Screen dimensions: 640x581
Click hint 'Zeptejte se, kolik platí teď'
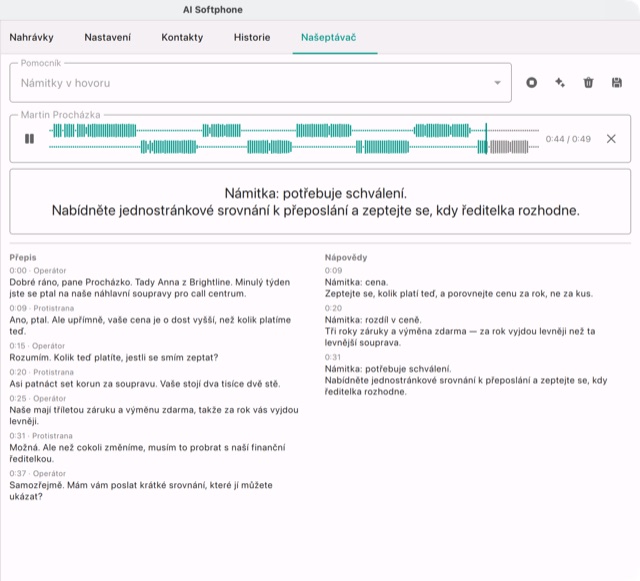[459, 294]
